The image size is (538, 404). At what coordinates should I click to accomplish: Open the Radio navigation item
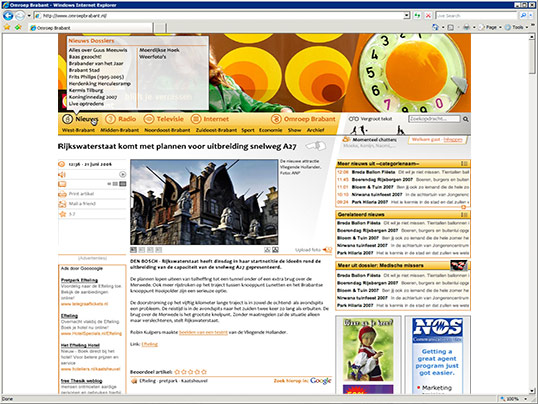(x=120, y=119)
